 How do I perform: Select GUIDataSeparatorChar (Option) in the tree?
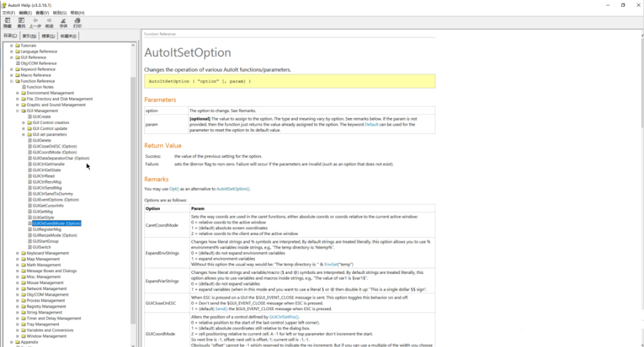[x=61, y=158]
